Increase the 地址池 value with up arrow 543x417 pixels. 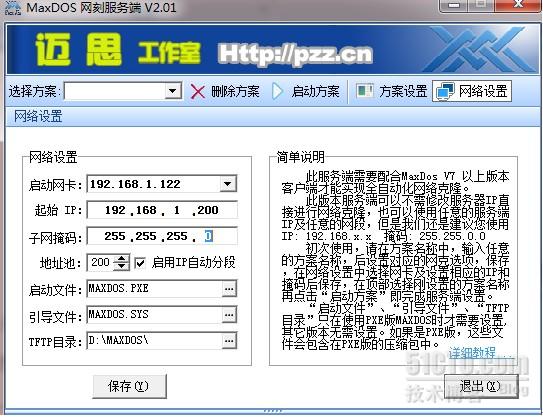pyautogui.click(x=122, y=258)
